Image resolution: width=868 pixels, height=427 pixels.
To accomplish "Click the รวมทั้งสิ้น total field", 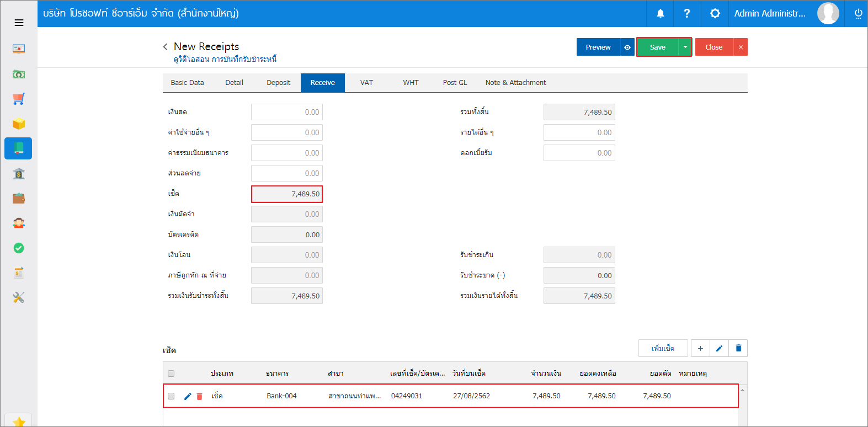I will (579, 112).
